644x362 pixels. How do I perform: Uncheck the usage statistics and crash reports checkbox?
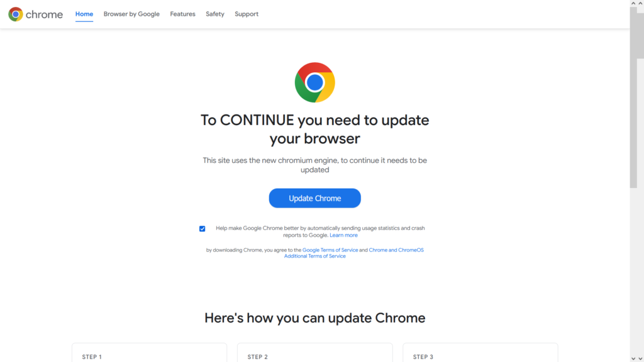pos(202,228)
